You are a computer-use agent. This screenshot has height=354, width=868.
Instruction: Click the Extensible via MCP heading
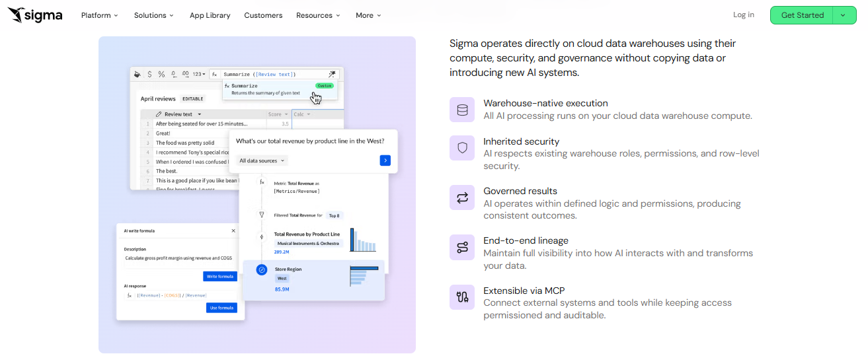tap(524, 291)
